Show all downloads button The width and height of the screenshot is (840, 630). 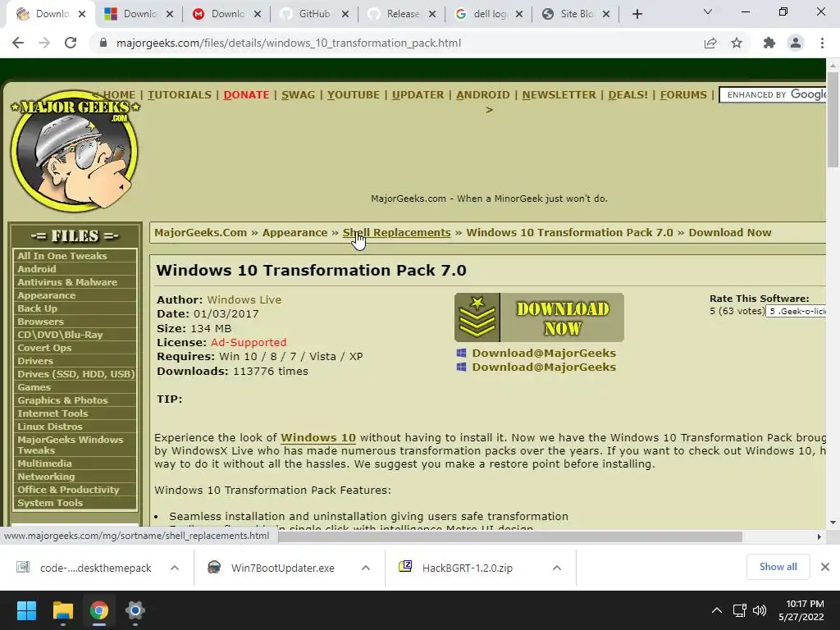click(778, 567)
